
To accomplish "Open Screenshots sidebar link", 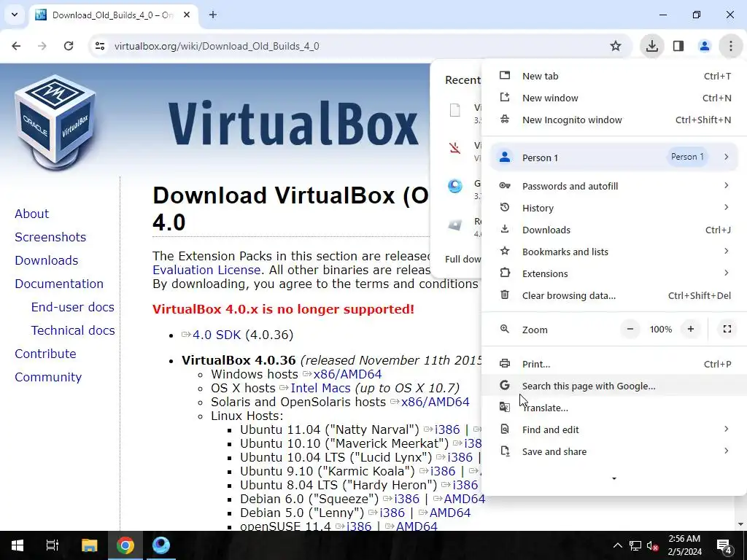I will point(50,237).
